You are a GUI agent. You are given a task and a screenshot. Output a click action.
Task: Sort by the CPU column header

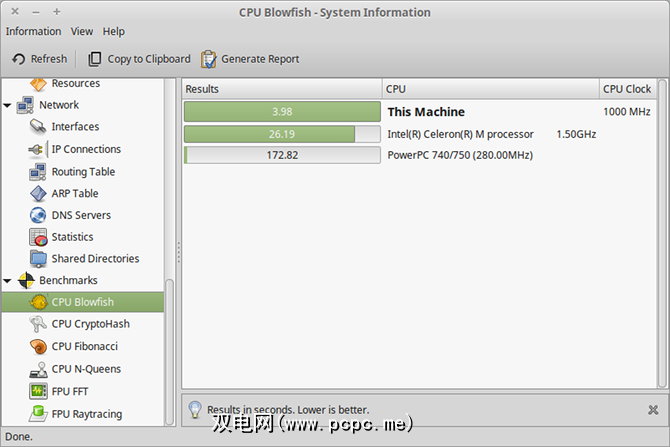491,89
